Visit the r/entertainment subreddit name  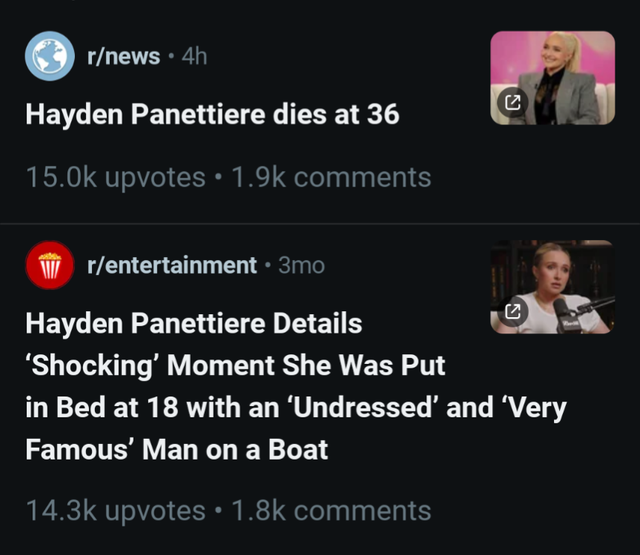tap(172, 265)
